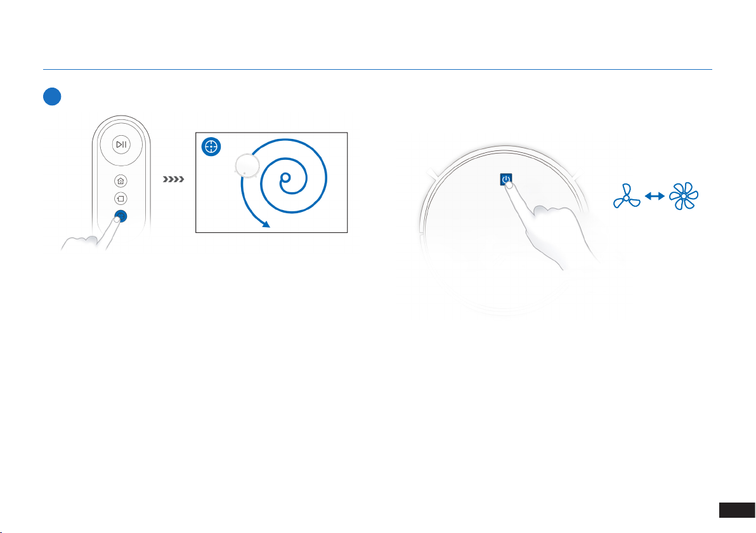
Task: Click the home return icon on the remote
Action: click(x=121, y=181)
